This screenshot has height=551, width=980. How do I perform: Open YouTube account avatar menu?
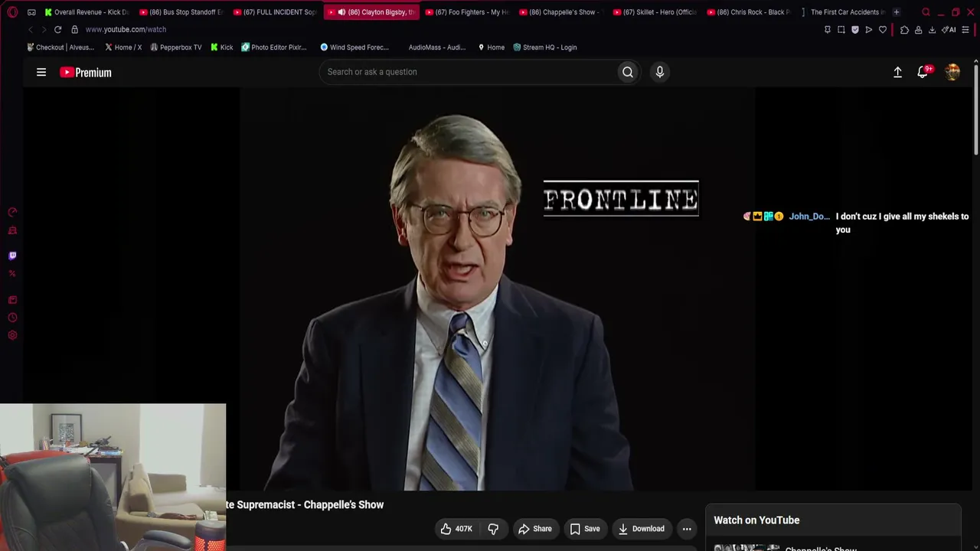point(952,72)
